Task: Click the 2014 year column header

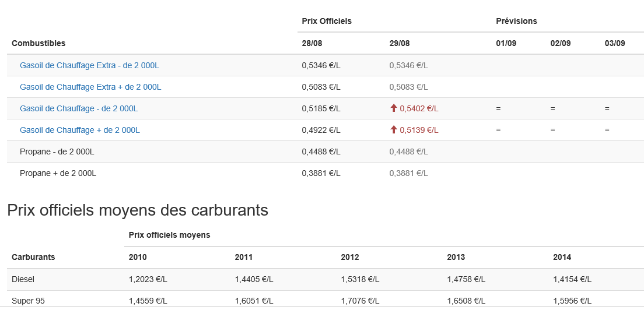Action: pos(562,257)
